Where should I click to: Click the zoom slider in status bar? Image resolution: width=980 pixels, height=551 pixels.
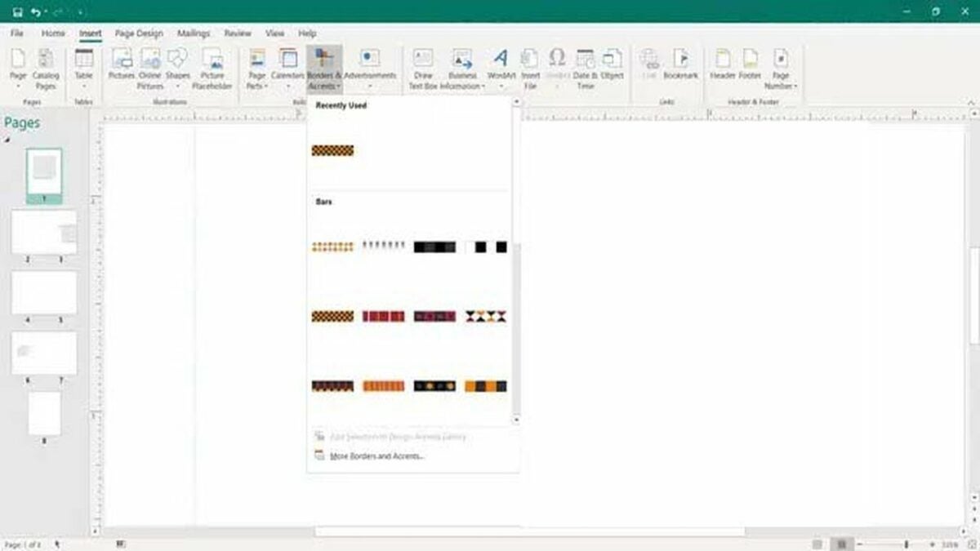pyautogui.click(x=906, y=544)
